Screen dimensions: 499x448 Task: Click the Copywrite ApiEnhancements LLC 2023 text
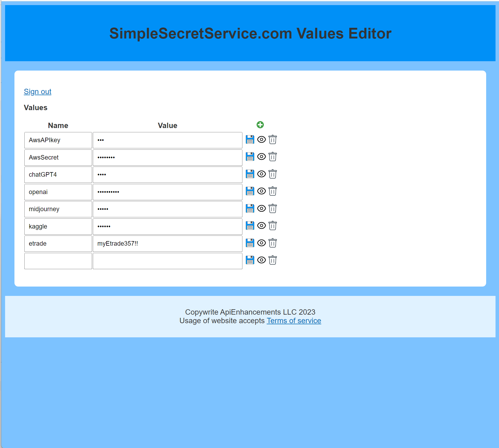point(250,312)
